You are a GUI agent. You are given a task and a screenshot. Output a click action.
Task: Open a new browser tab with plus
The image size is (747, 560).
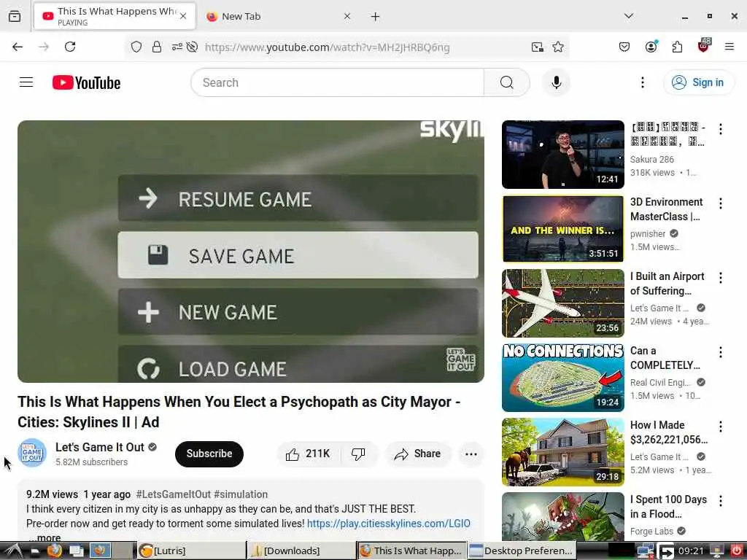376,17
